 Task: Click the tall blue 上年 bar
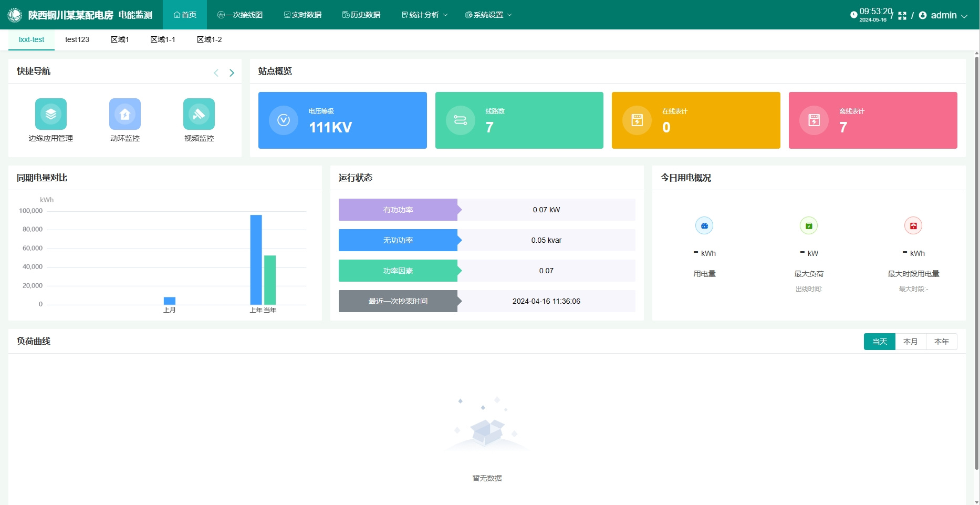click(256, 260)
